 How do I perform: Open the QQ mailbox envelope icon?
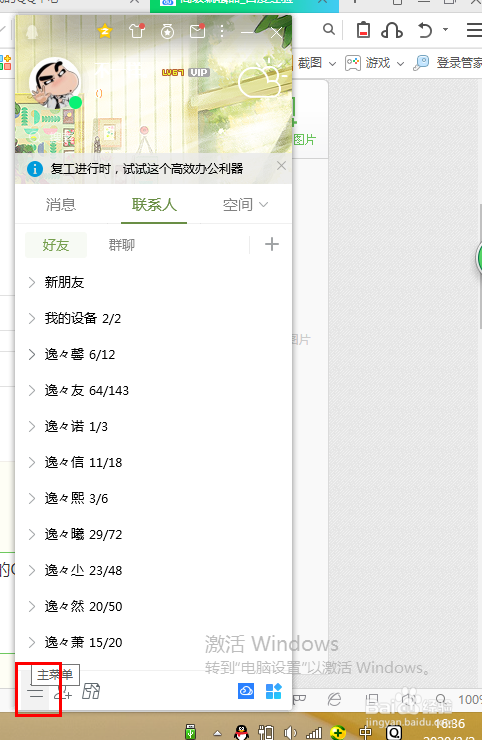pyautogui.click(x=197, y=31)
